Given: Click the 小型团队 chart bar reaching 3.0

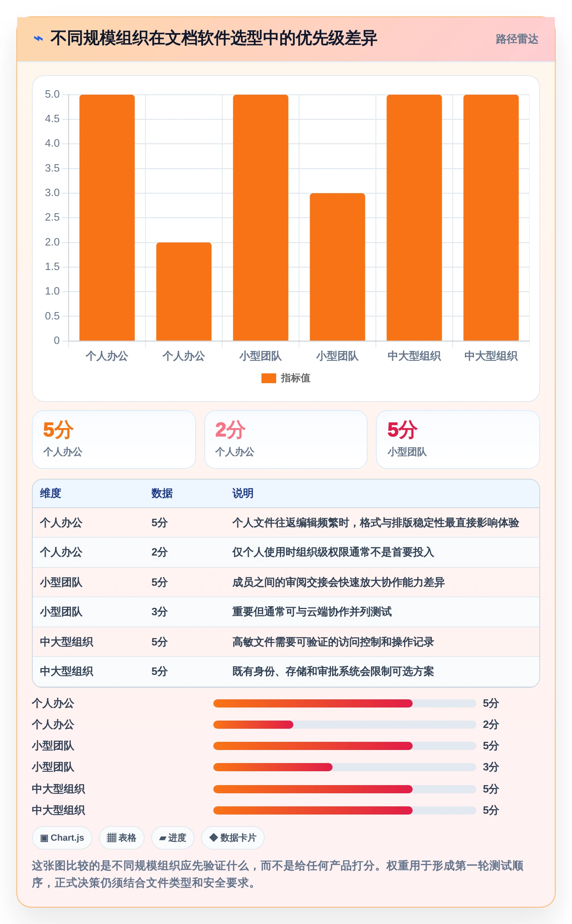Looking at the screenshot, I should (337, 267).
